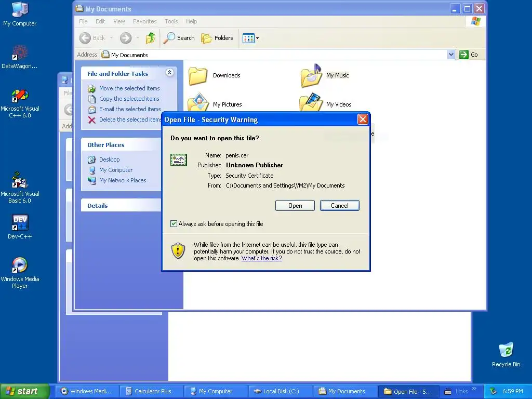532x399 pixels.
Task: Go to My Network Places link
Action: point(123,180)
